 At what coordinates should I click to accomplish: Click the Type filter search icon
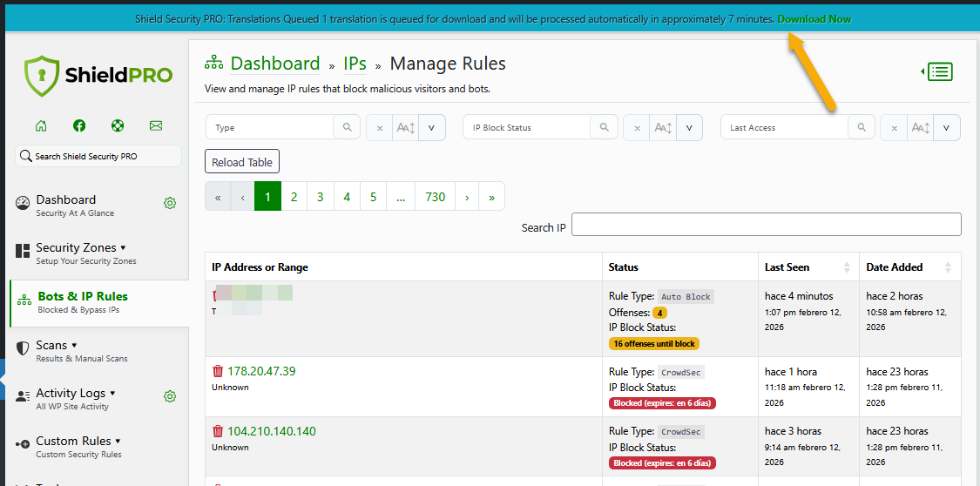(347, 127)
